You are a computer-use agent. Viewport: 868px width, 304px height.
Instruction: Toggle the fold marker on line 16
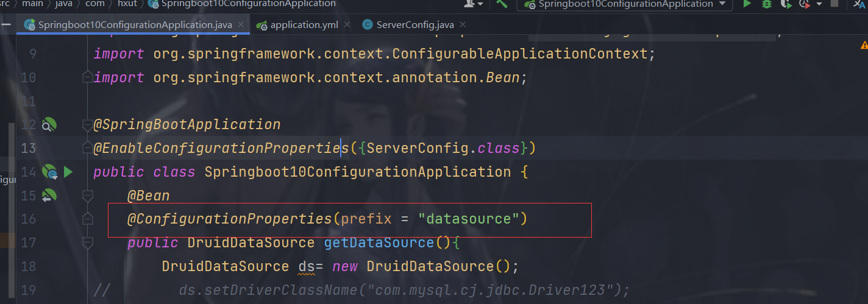click(x=87, y=219)
